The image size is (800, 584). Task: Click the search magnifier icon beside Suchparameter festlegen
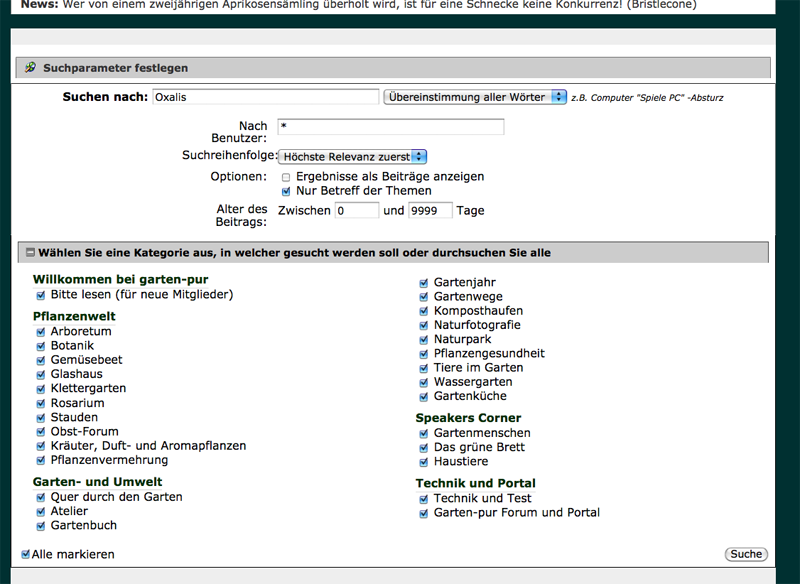tap(30, 68)
